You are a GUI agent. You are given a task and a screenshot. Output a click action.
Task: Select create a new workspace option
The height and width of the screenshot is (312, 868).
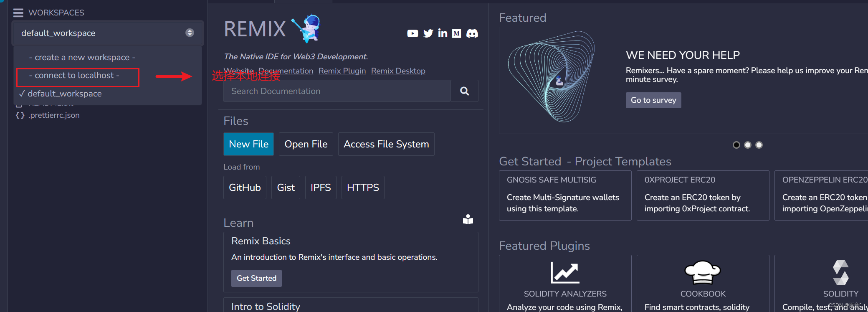[x=82, y=57]
